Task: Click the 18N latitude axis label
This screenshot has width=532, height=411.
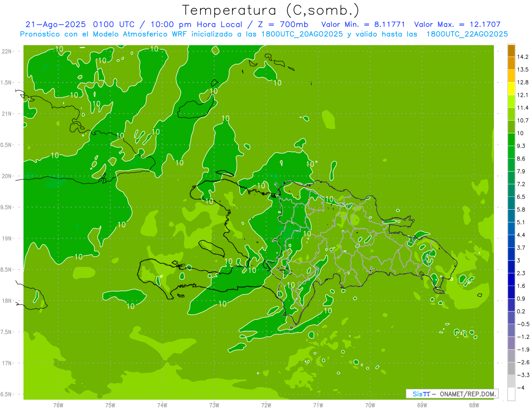Action: pyautogui.click(x=7, y=301)
